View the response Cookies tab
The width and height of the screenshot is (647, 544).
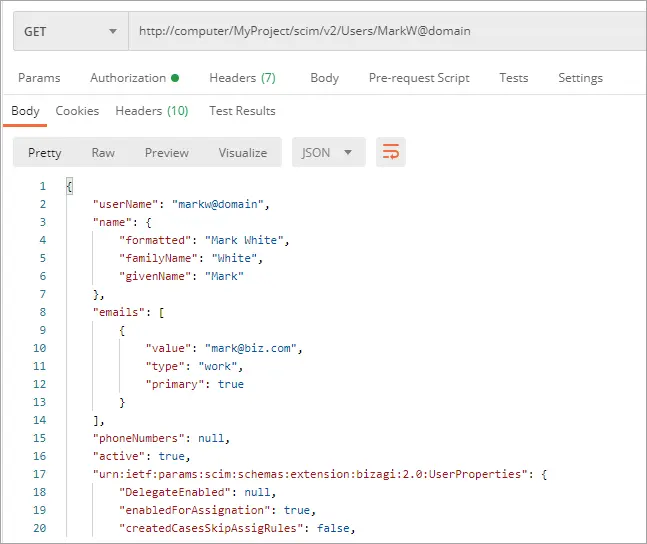coord(77,111)
